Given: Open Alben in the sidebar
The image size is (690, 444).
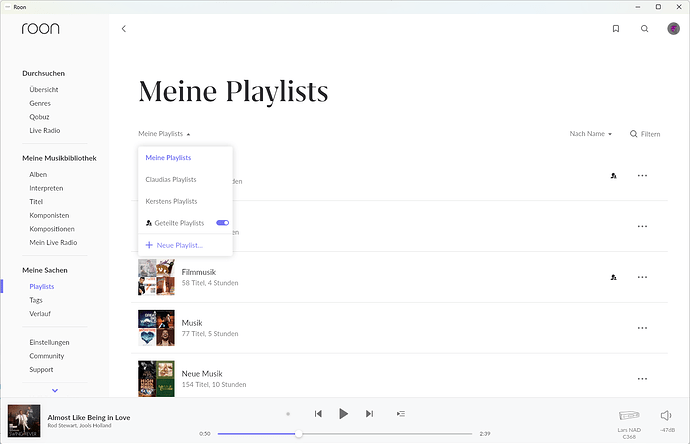Looking at the screenshot, I should [38, 174].
